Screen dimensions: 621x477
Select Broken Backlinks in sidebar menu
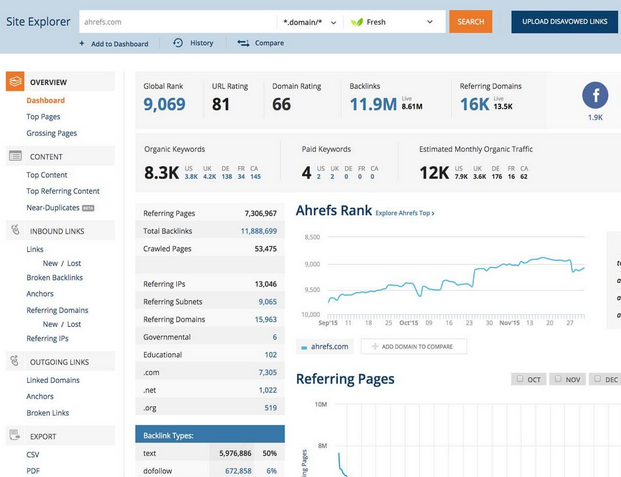54,277
